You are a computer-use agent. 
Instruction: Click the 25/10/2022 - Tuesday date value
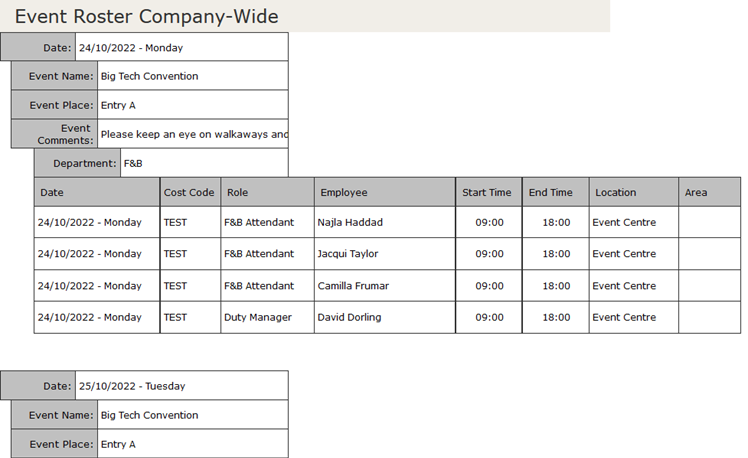[132, 386]
